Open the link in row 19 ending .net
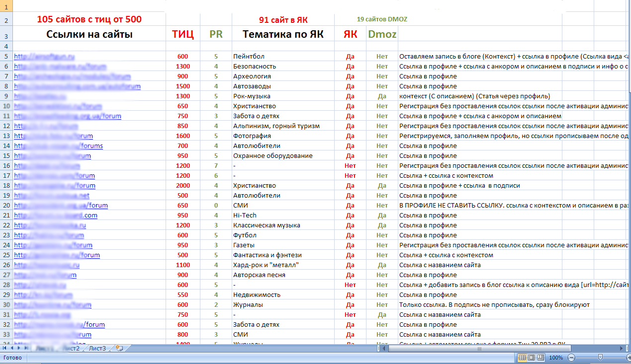The image size is (631, 364). click(x=52, y=195)
